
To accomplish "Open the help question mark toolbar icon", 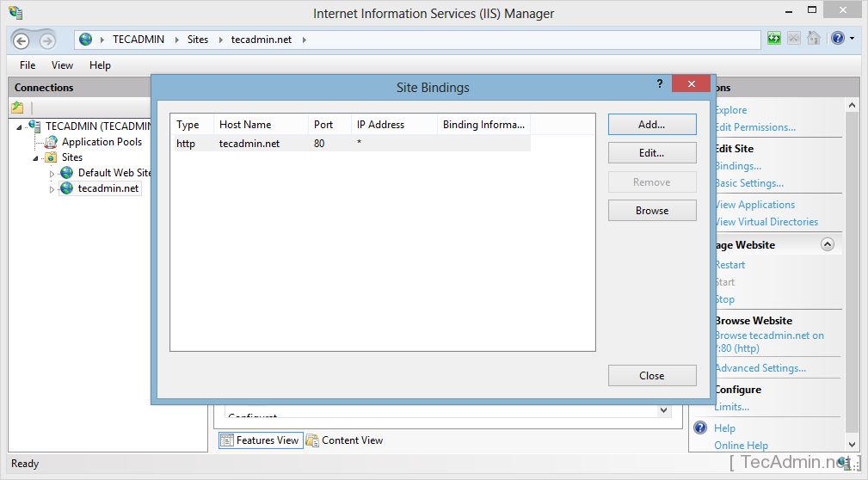I will (838, 38).
